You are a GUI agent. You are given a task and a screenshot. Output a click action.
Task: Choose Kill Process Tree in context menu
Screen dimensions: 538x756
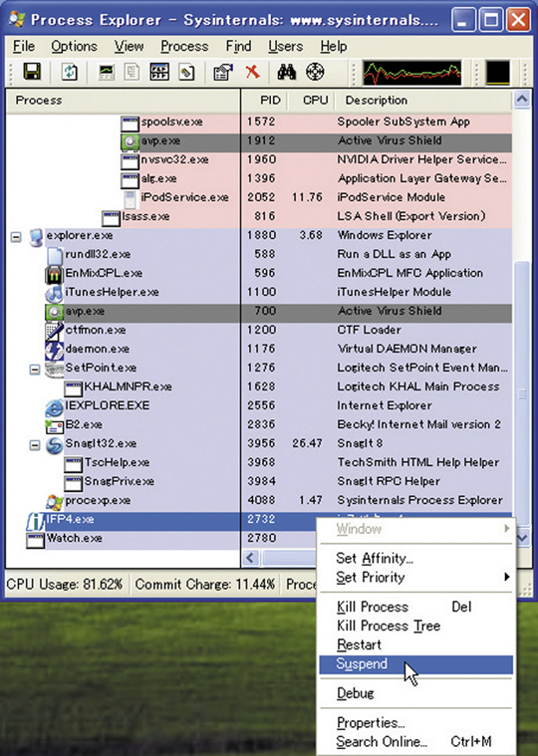tap(416, 626)
